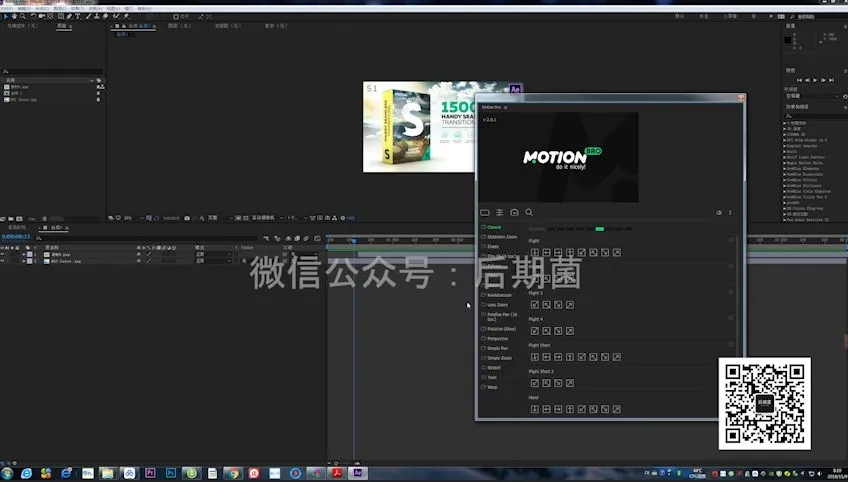Open the 活动摄像机 camera view dropdown
The height and width of the screenshot is (482, 848).
pos(267,218)
